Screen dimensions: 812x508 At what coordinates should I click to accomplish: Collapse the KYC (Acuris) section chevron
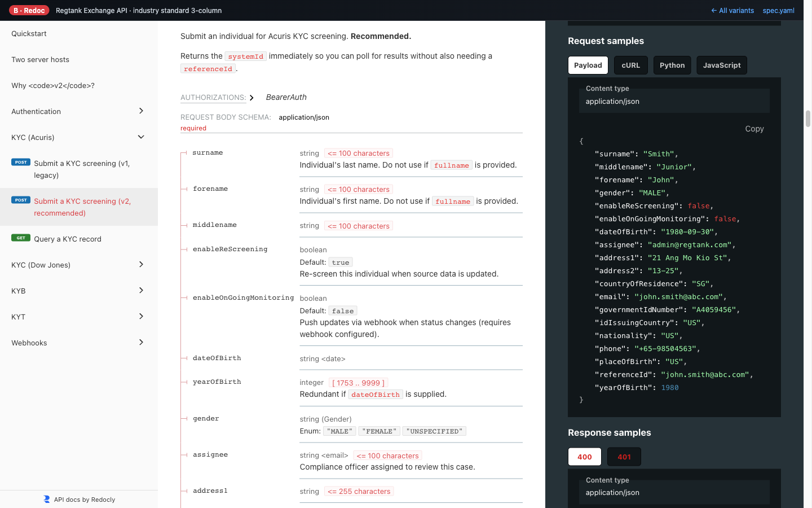pyautogui.click(x=141, y=137)
